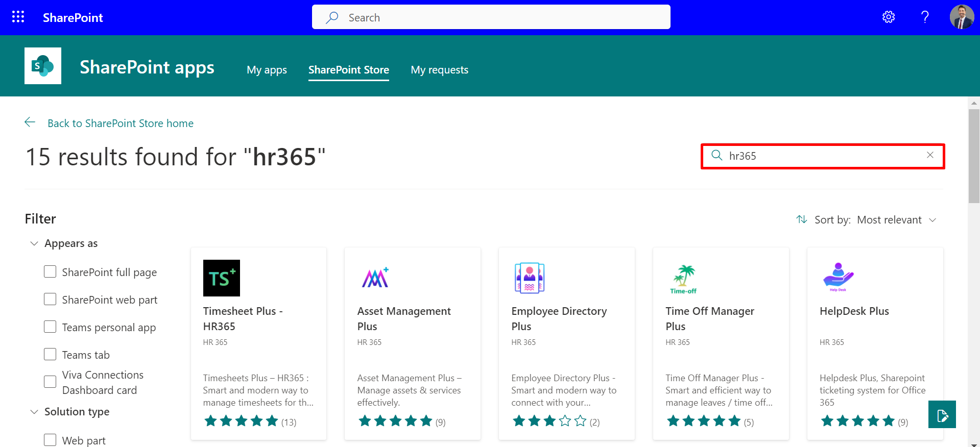Click Time Off Manager star rating (5)
The height and width of the screenshot is (447, 980).
[x=710, y=421]
